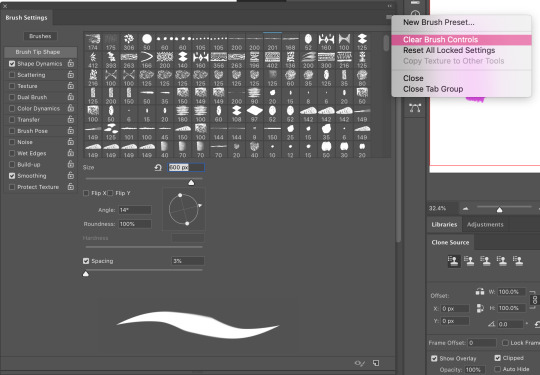
Task: Select the Clone Source tab
Action: (450, 242)
